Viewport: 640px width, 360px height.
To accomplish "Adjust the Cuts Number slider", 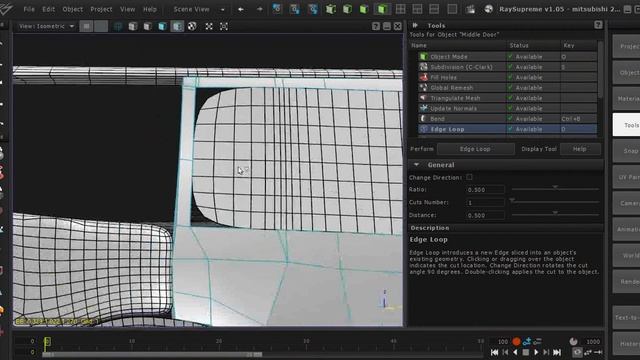I will tap(555, 201).
